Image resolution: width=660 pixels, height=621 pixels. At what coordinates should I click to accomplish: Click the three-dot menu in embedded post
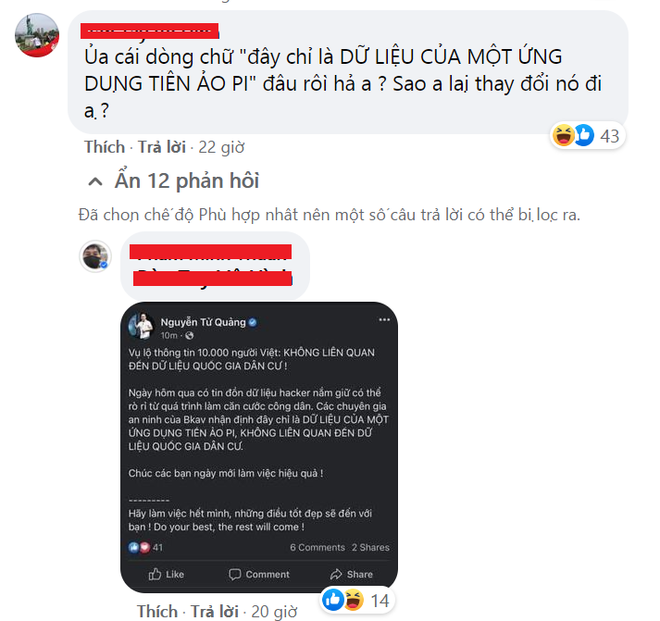click(384, 320)
